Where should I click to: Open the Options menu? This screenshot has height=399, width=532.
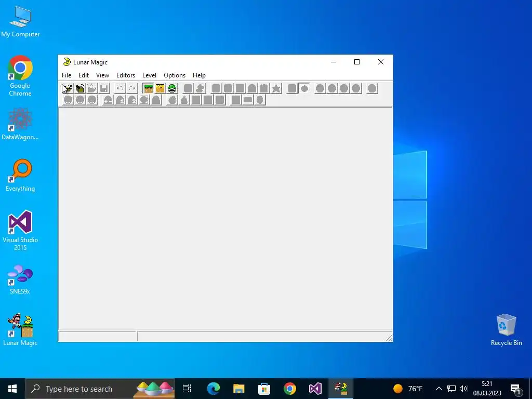pyautogui.click(x=175, y=75)
